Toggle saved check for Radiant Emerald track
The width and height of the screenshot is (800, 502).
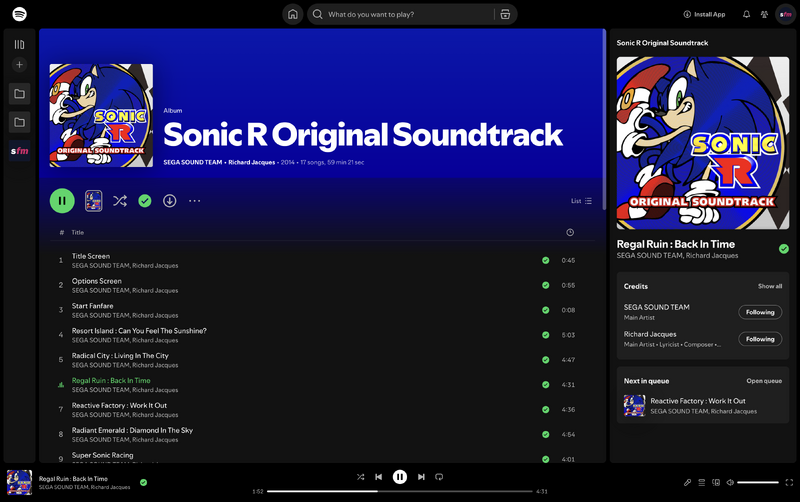click(545, 435)
